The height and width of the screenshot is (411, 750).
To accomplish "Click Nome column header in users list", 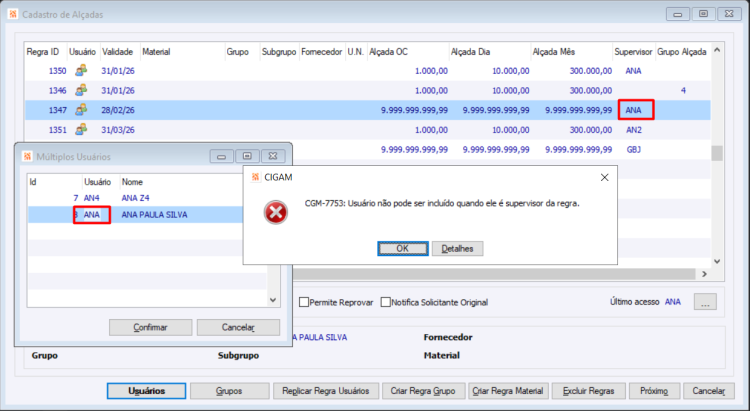I will click(x=132, y=182).
